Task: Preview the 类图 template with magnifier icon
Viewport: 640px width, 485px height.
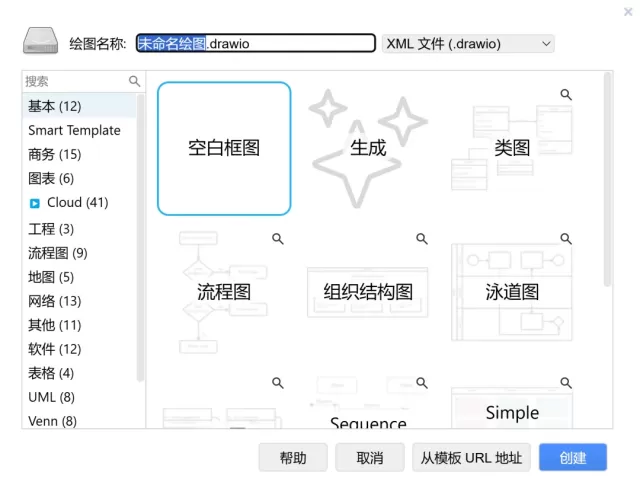Action: click(566, 95)
